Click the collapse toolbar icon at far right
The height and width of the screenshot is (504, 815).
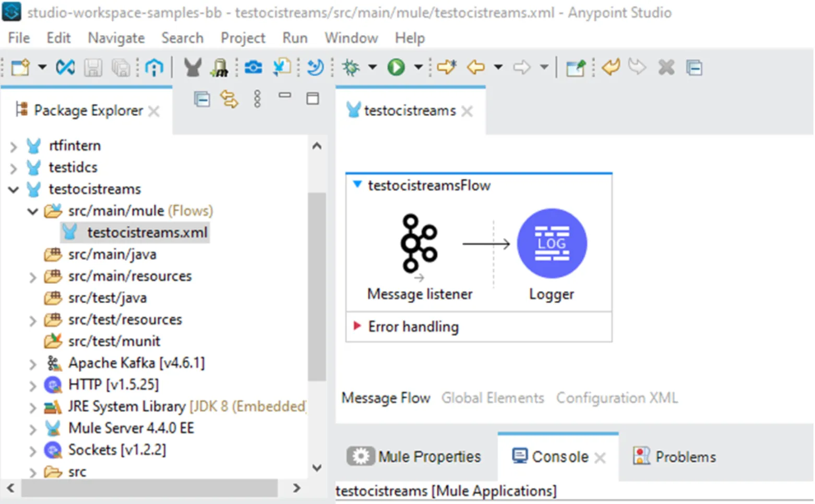[694, 68]
